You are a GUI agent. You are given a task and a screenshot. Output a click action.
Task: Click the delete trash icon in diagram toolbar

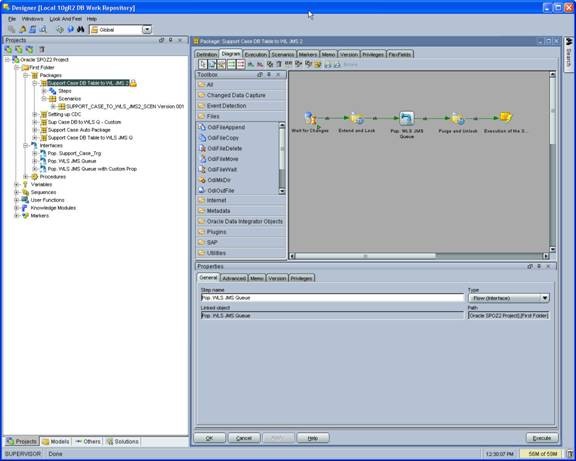click(279, 64)
